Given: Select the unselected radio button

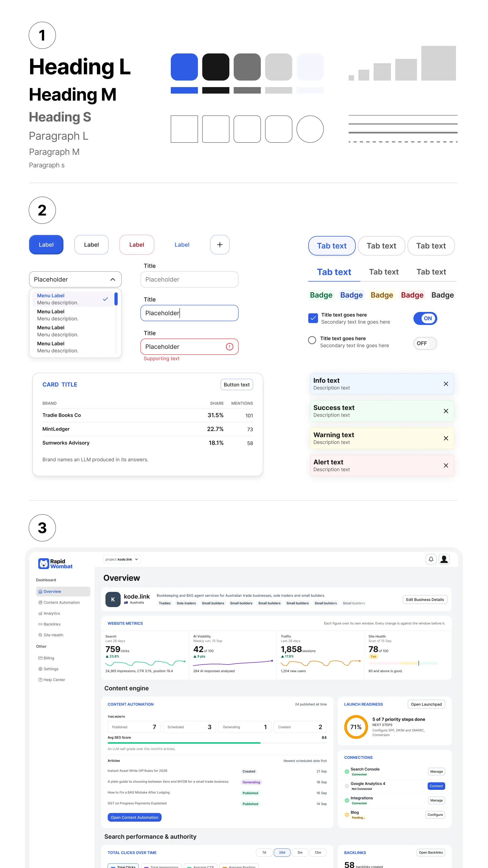Looking at the screenshot, I should pyautogui.click(x=312, y=340).
